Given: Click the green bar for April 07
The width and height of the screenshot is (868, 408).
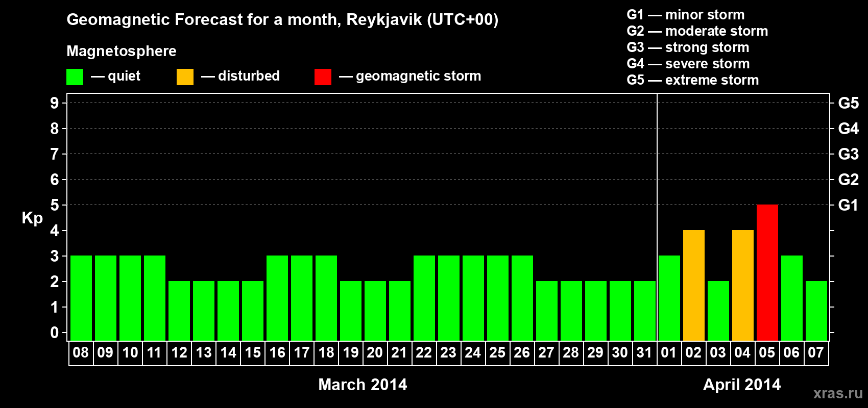Looking at the screenshot, I should coord(816,311).
